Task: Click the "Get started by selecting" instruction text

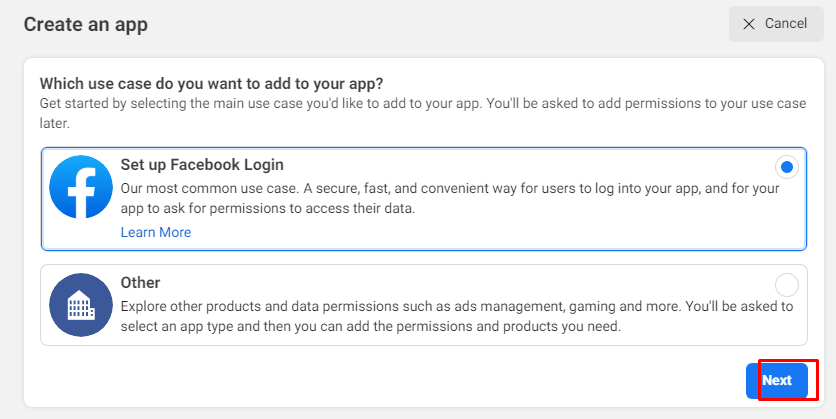Action: click(130, 104)
